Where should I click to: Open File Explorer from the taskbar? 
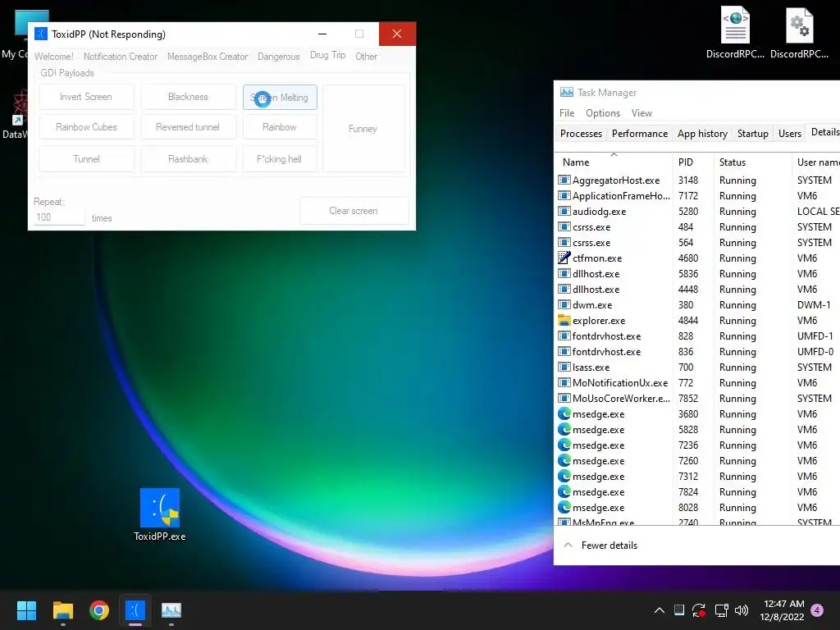(x=63, y=610)
